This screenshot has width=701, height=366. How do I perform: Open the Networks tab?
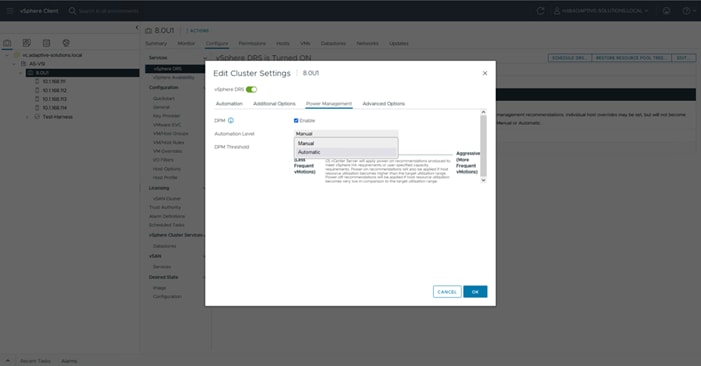(x=367, y=43)
